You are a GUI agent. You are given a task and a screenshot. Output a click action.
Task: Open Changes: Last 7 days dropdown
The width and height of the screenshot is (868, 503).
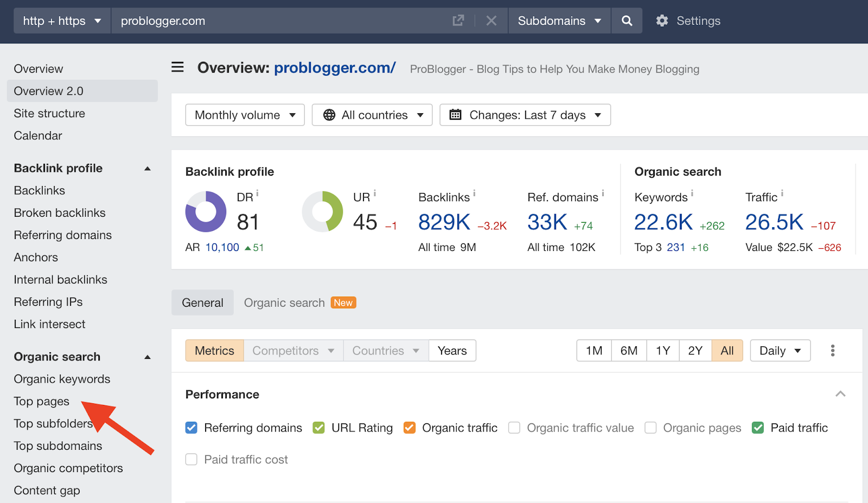click(525, 115)
